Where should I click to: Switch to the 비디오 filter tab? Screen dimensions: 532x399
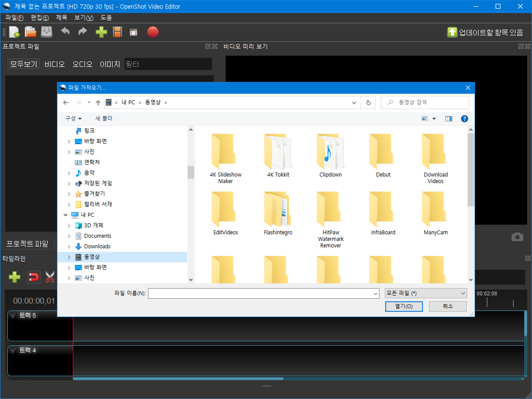point(55,64)
